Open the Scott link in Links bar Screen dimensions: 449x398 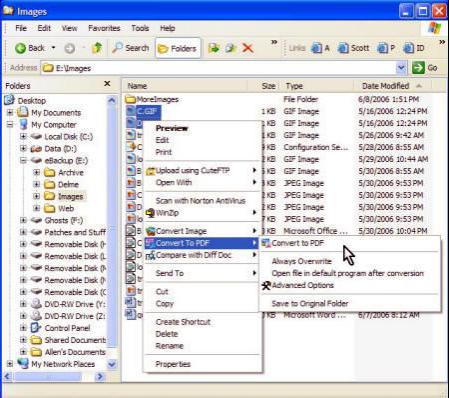tap(354, 48)
